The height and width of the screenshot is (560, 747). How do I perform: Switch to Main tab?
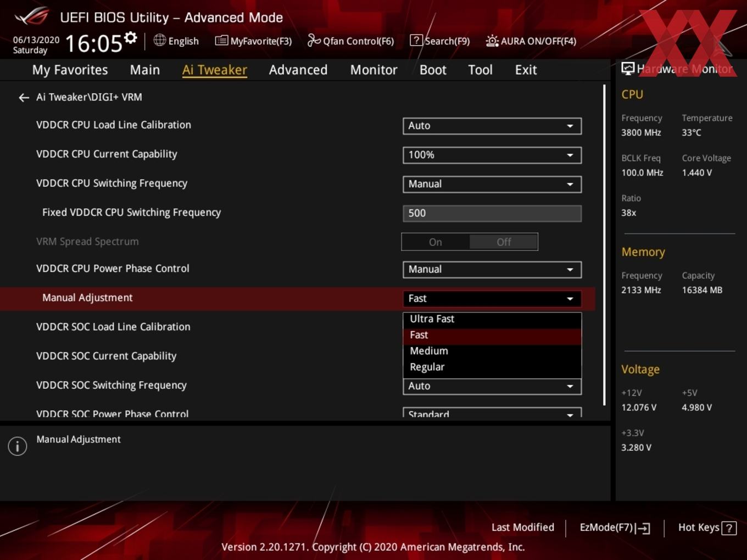145,70
